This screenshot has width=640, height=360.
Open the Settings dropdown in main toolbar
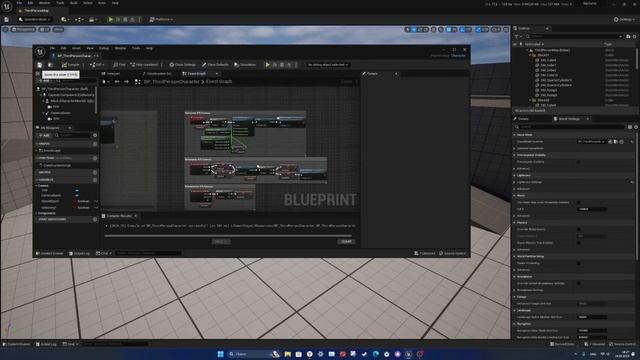click(625, 19)
